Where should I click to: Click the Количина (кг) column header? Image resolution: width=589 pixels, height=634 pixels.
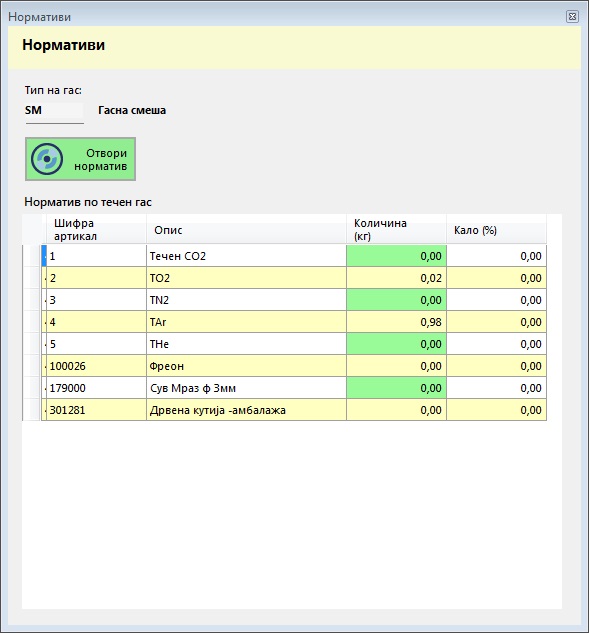396,229
